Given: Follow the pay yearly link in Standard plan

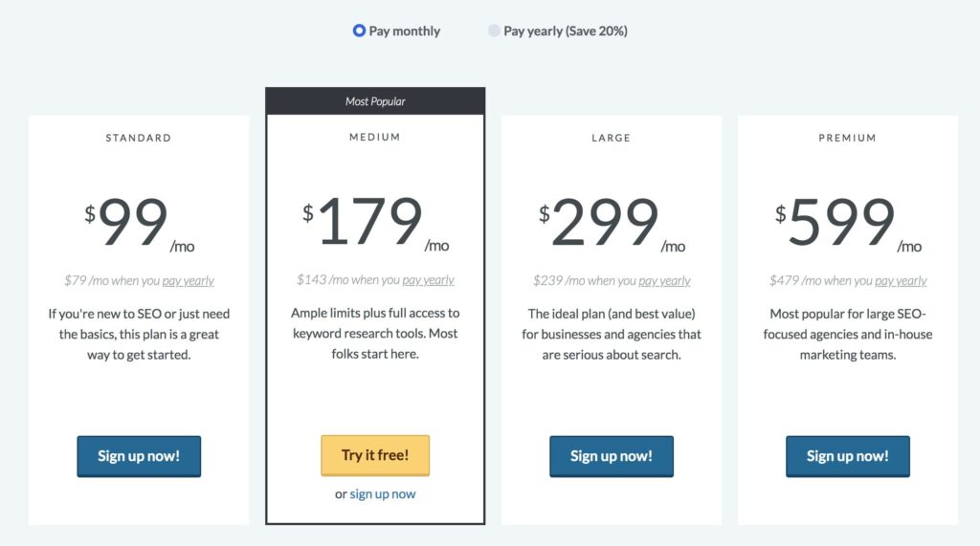Looking at the screenshot, I should point(189,281).
